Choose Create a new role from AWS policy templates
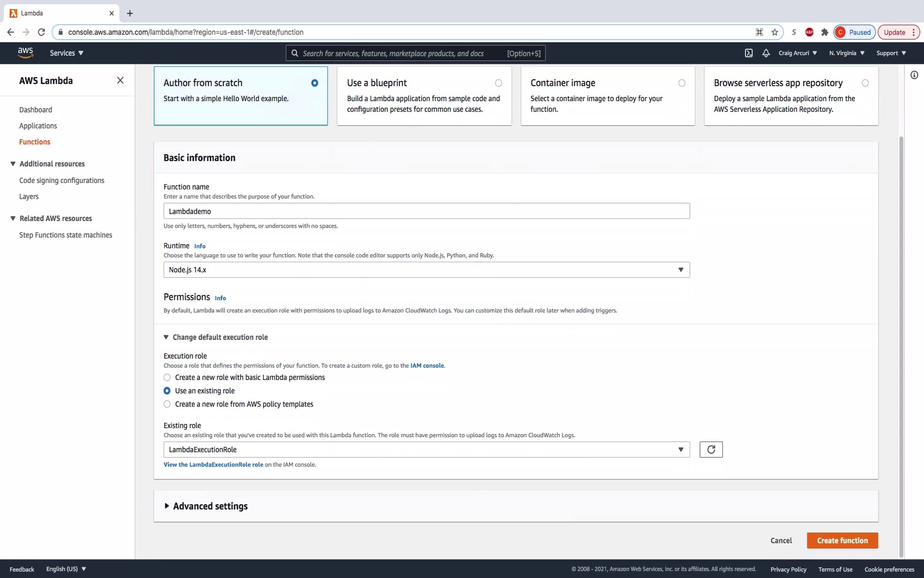Viewport: 924px width, 578px height. (x=167, y=404)
